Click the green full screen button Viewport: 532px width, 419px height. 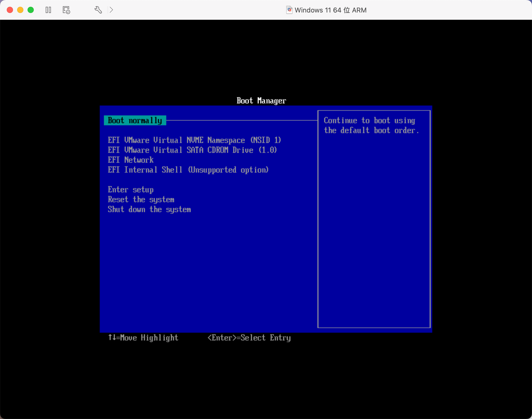tap(31, 10)
